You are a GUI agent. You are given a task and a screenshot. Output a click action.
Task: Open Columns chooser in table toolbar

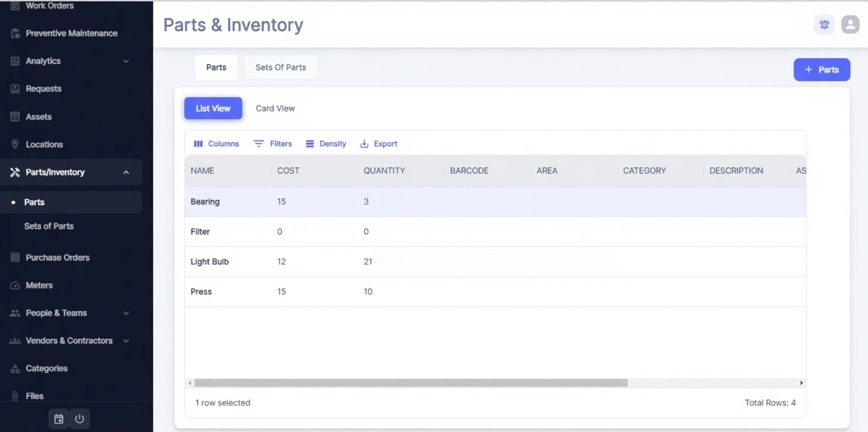[x=216, y=144]
